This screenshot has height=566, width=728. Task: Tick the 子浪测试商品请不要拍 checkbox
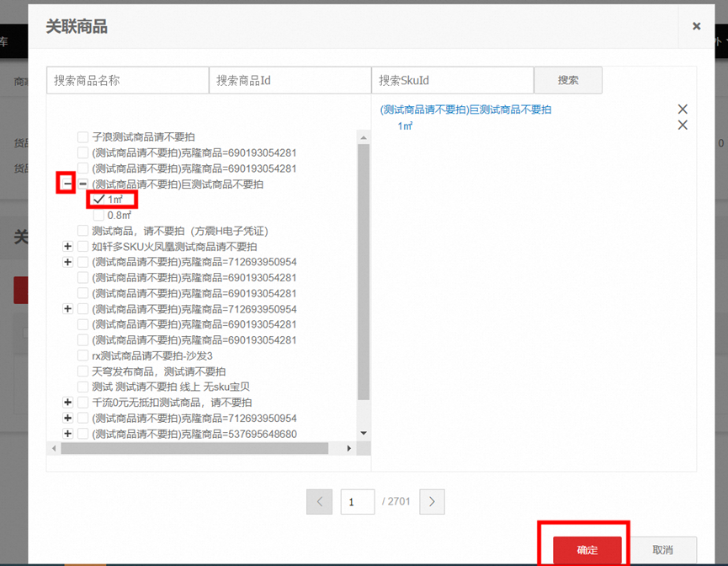point(83,137)
